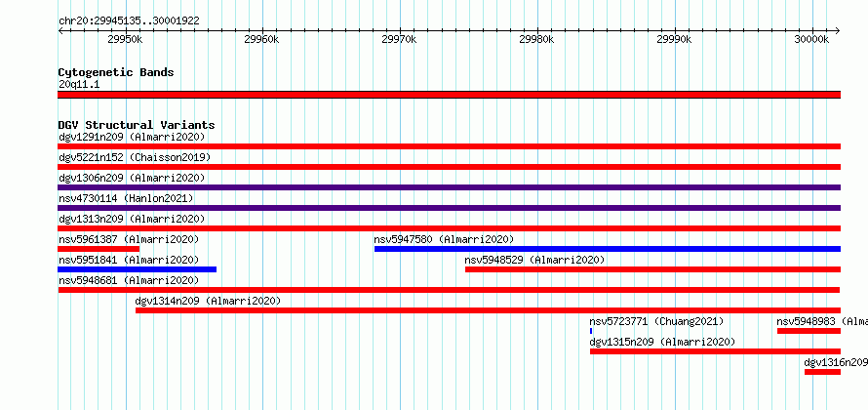Image resolution: width=868 pixels, height=410 pixels.
Task: Select the nsv5961387 (Almarri2020) label
Action: pos(129,239)
